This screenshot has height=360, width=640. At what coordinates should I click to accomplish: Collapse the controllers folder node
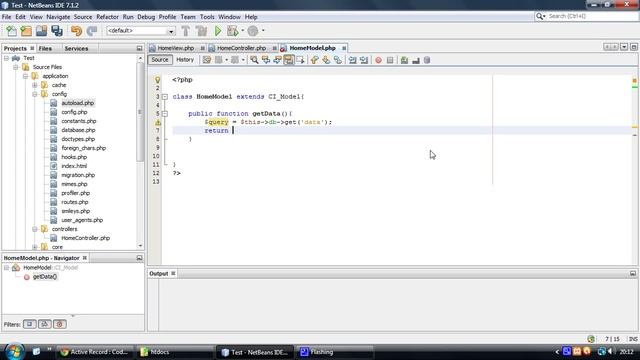(35, 229)
